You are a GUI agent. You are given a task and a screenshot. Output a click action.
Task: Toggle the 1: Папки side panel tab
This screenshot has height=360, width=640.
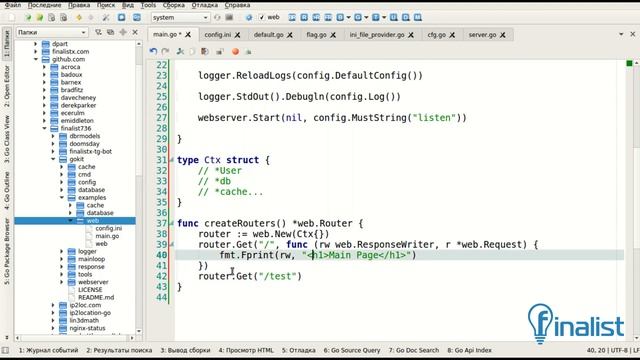pyautogui.click(x=7, y=44)
